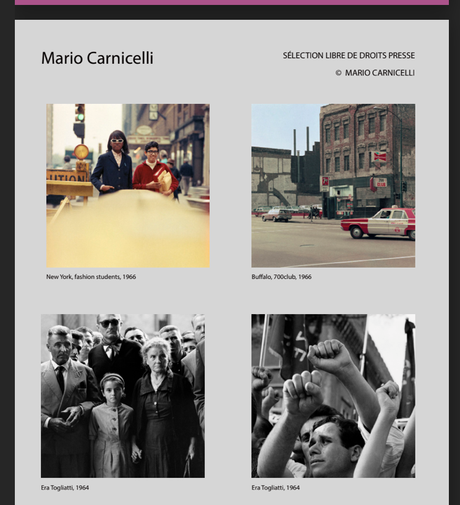Click the Sélection libre de droits presse text
Image resolution: width=460 pixels, height=505 pixels.
(x=349, y=55)
